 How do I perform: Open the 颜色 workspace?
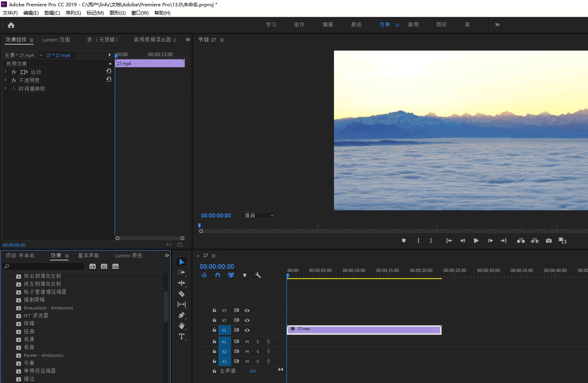[x=356, y=25]
